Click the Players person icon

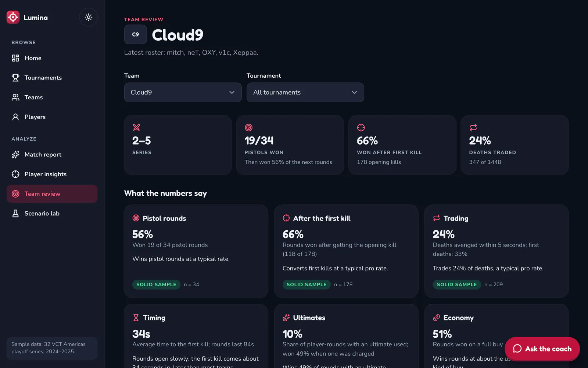[x=15, y=117]
